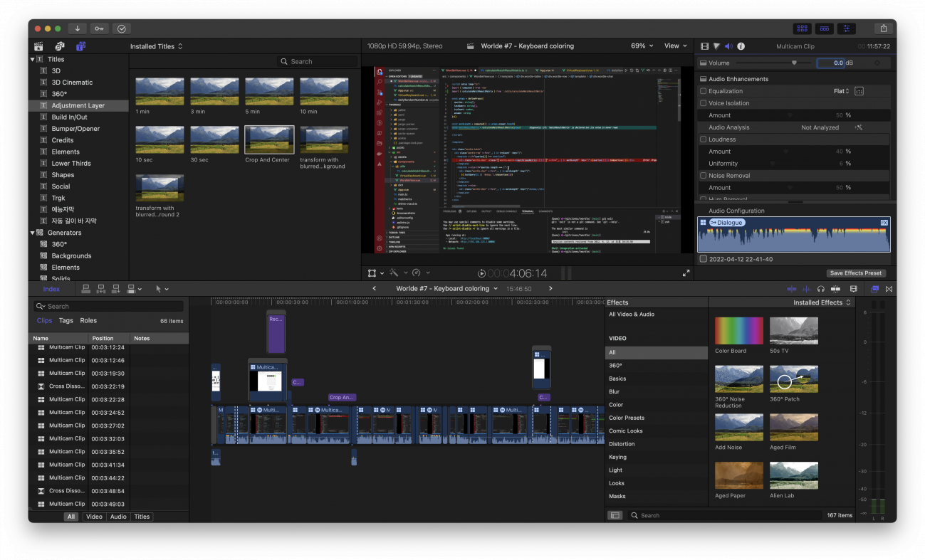This screenshot has width=925, height=560.
Task: Open the viewer View dropdown
Action: [x=676, y=46]
